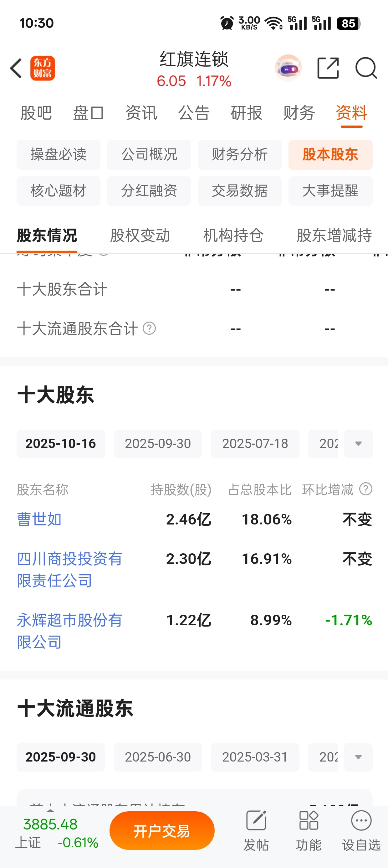Open the 东方财富 logo icon
The image size is (388, 868).
click(43, 68)
